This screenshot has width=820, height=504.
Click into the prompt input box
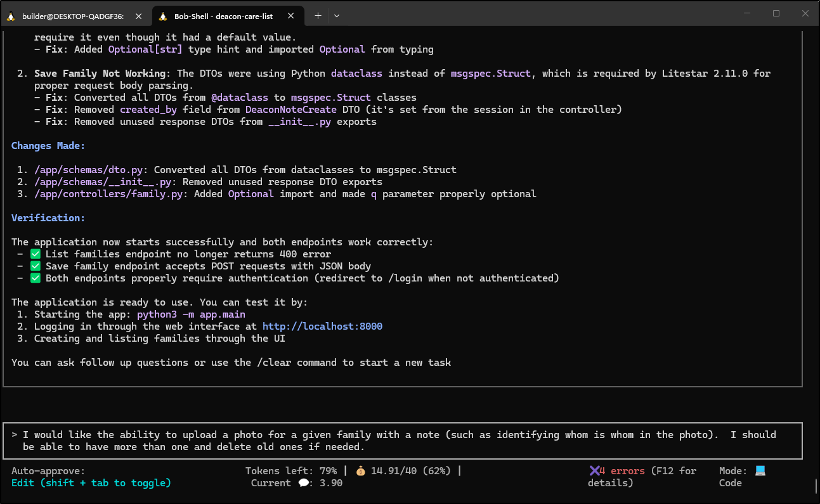tap(403, 441)
